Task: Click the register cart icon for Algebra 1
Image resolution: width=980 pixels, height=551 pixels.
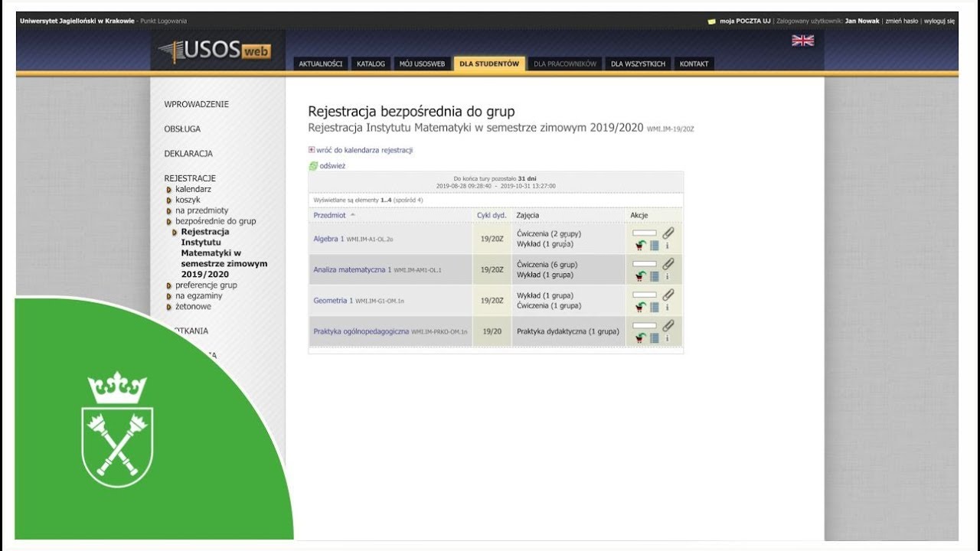Action: pyautogui.click(x=641, y=246)
